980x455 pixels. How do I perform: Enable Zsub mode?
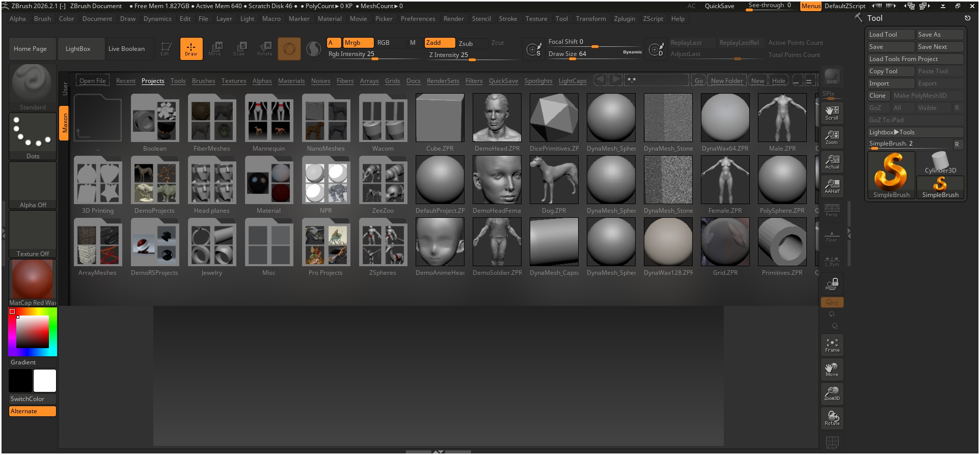472,43
